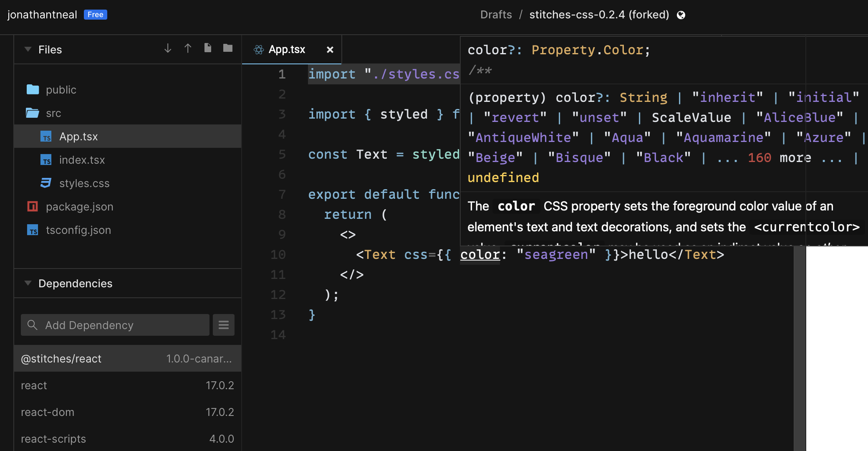Click the TS icon beside tsconfig.json
Screen dimensions: 868x451
pos(33,230)
